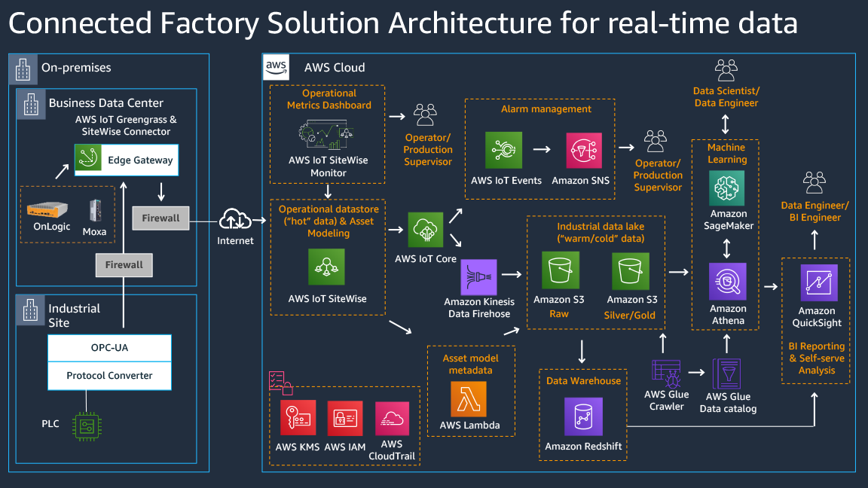Image resolution: width=868 pixels, height=488 pixels.
Task: Click the Amazon Kinesis Data Firehose icon
Action: pyautogui.click(x=479, y=277)
